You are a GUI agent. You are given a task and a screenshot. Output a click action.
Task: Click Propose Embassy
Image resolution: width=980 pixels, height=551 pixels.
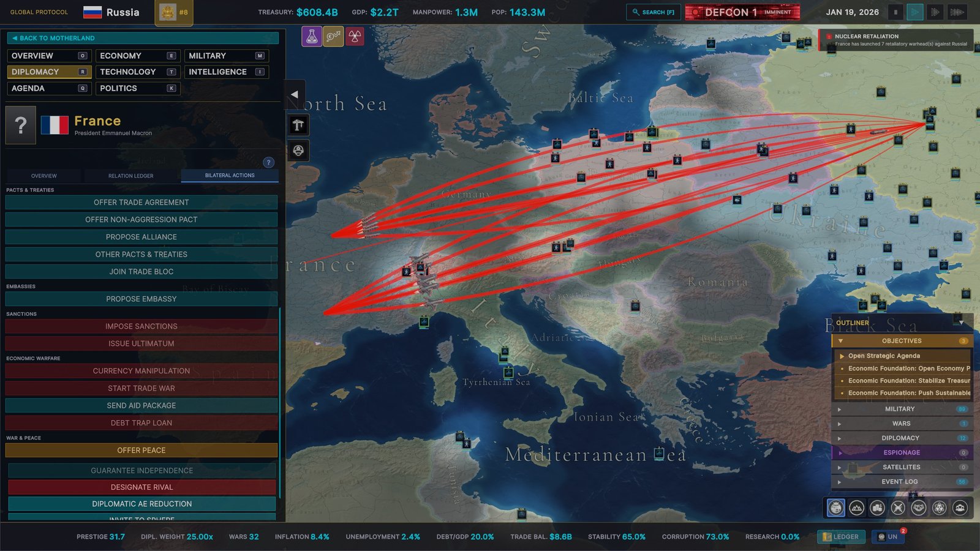pos(141,299)
